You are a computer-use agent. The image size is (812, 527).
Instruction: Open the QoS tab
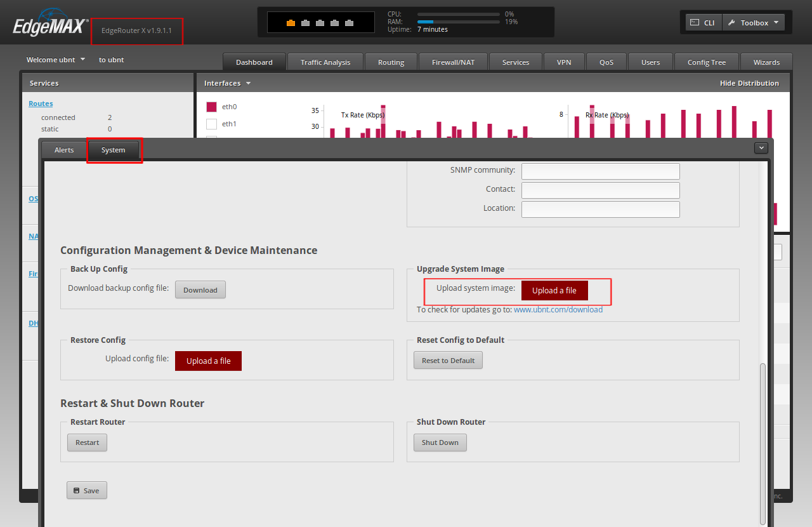coord(606,62)
